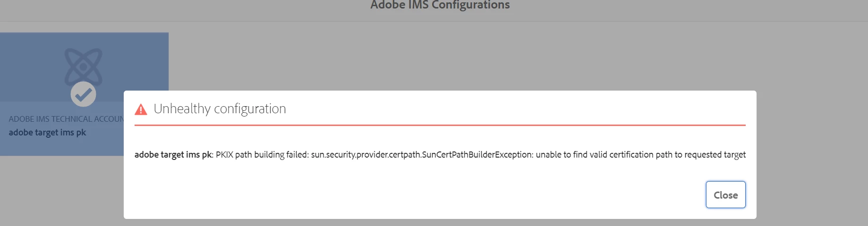Open the adobe target ims pk card title
The width and height of the screenshot is (868, 226).
click(x=47, y=133)
